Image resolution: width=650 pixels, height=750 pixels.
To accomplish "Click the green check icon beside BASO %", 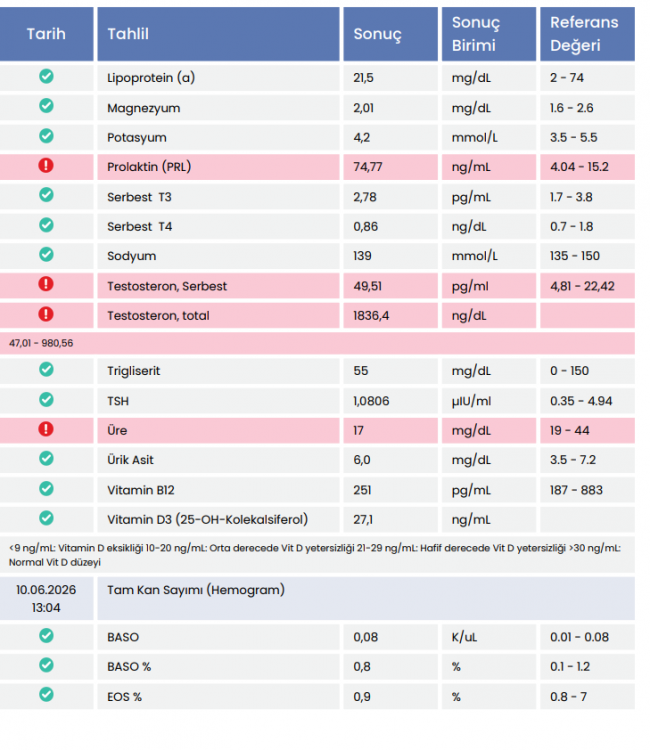I will (x=46, y=665).
